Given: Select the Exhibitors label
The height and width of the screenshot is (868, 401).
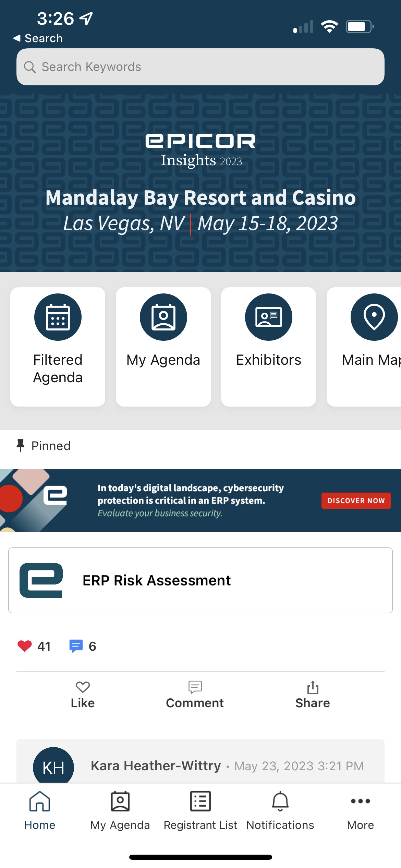Looking at the screenshot, I should coord(269,360).
